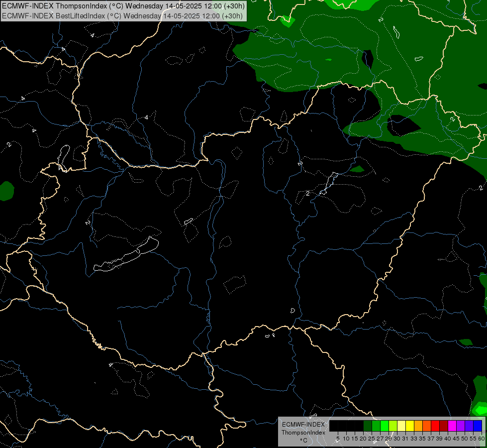
Task: Click the legend tick value 15
Action: [x=355, y=439]
